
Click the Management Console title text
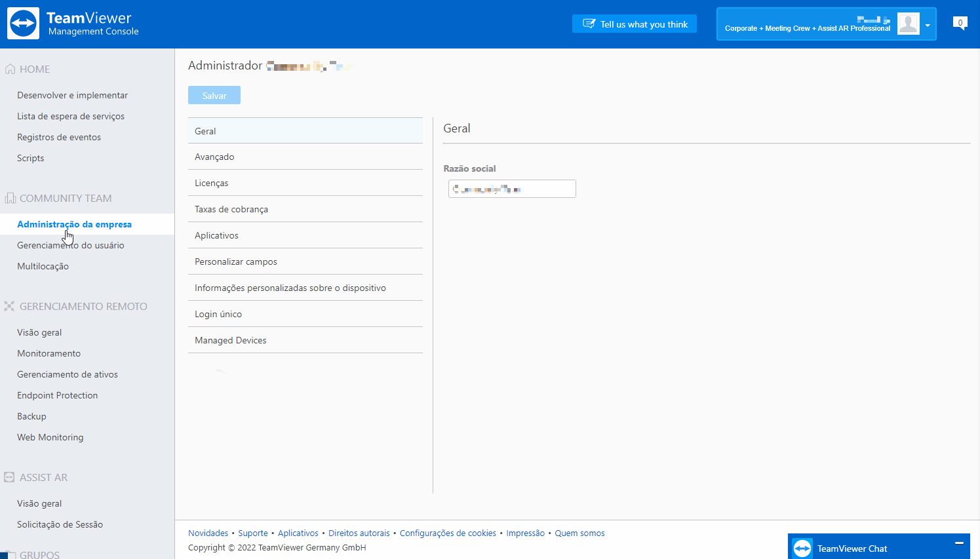click(94, 31)
